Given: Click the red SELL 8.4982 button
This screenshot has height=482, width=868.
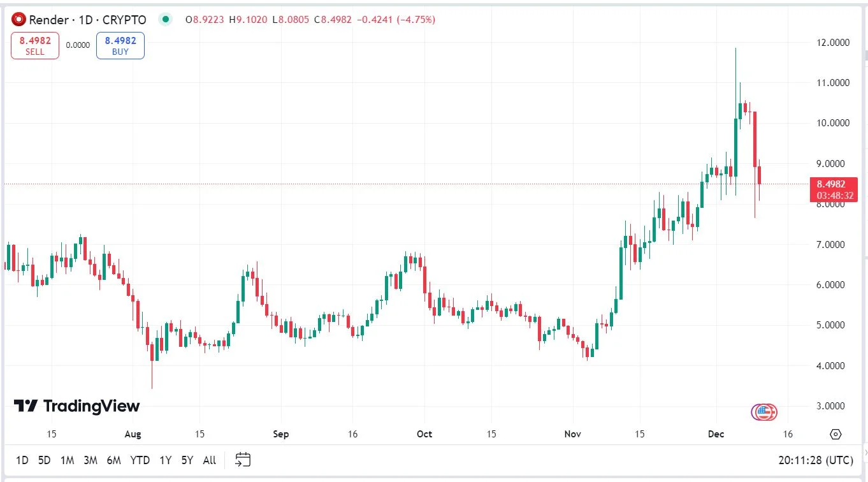Looking at the screenshot, I should [x=35, y=46].
